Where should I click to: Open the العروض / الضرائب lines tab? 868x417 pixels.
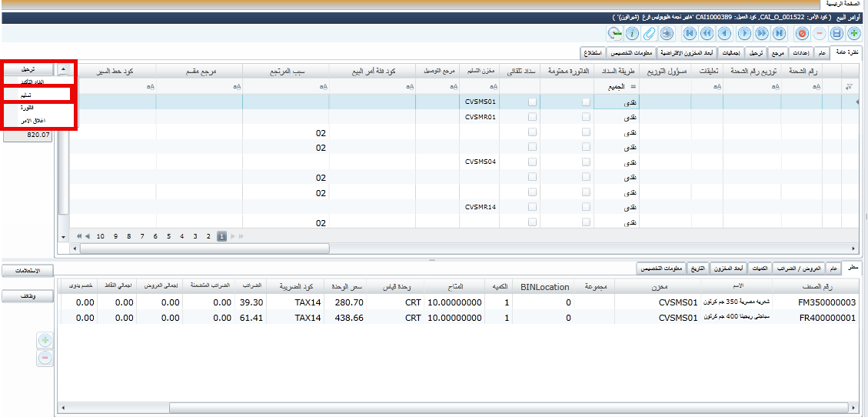point(799,268)
